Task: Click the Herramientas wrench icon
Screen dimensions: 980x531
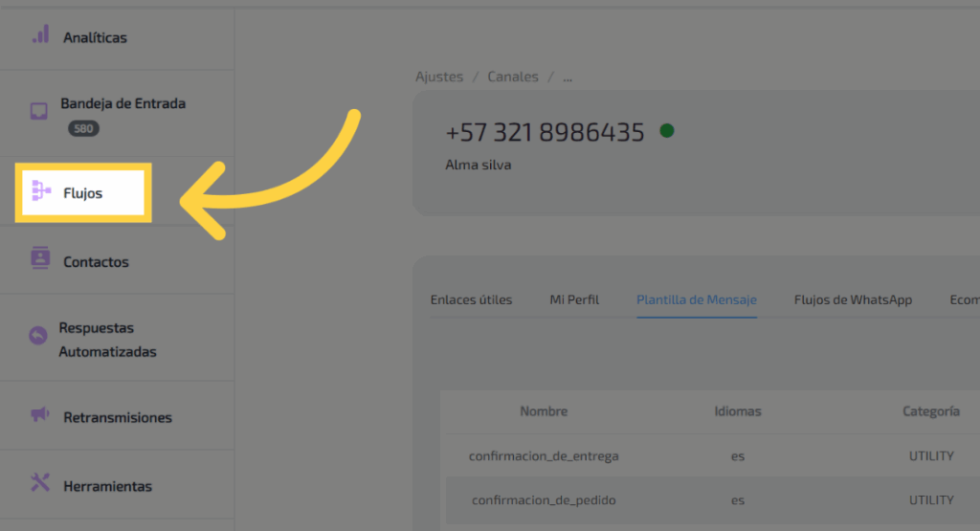Action: (x=40, y=482)
